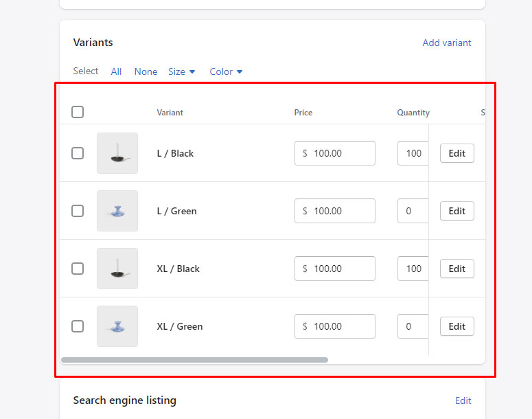Open the L / Green variant thumbnail

(117, 211)
